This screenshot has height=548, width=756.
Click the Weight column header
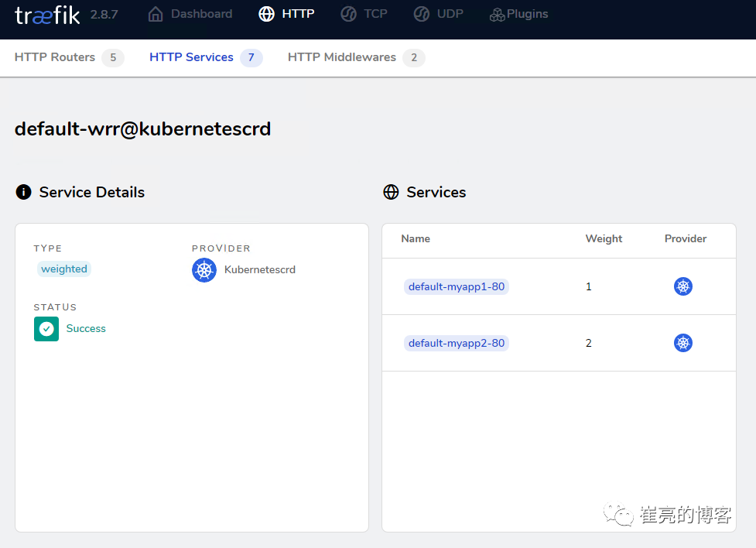604,239
